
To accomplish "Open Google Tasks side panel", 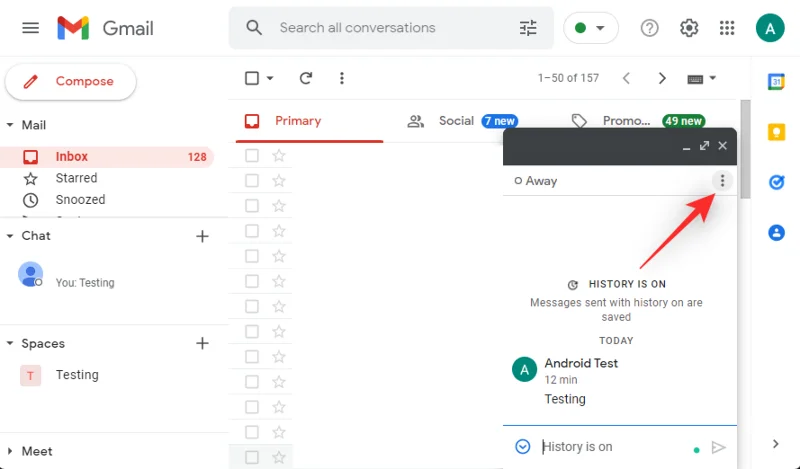I will pos(776,182).
